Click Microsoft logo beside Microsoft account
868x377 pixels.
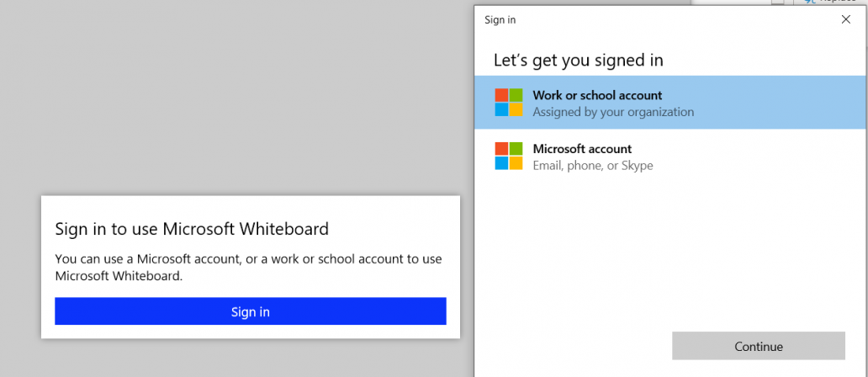click(509, 157)
